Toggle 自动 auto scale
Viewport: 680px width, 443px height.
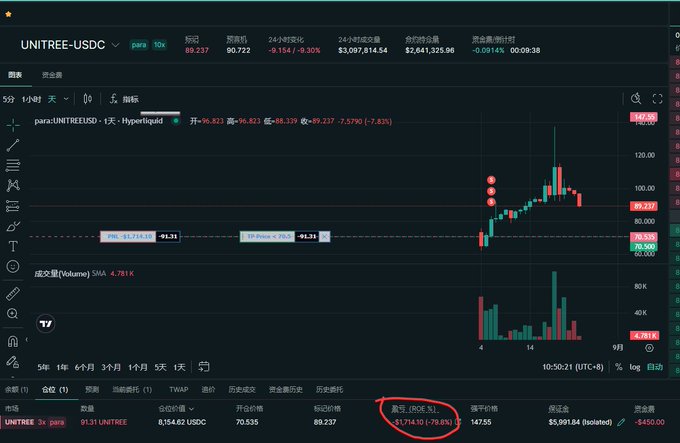[655, 367]
